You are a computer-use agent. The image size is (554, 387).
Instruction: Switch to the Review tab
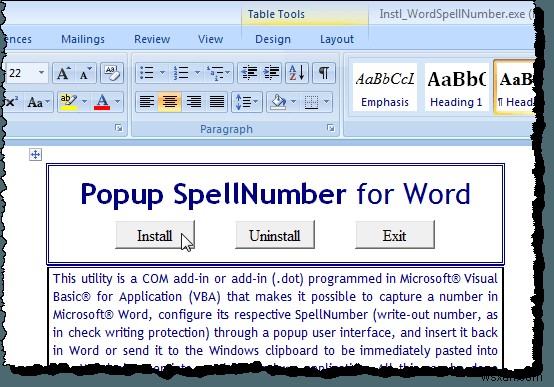(152, 39)
